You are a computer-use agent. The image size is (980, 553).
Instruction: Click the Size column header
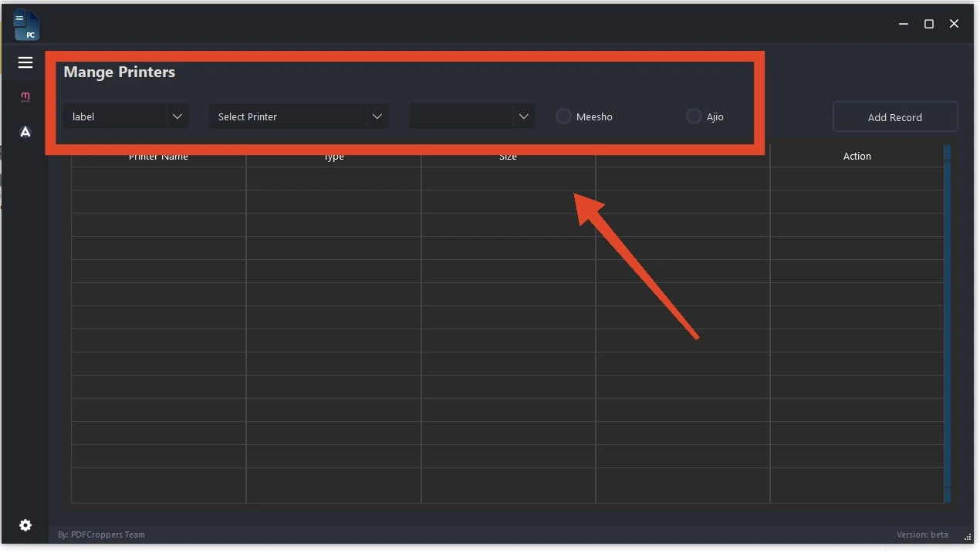point(508,157)
